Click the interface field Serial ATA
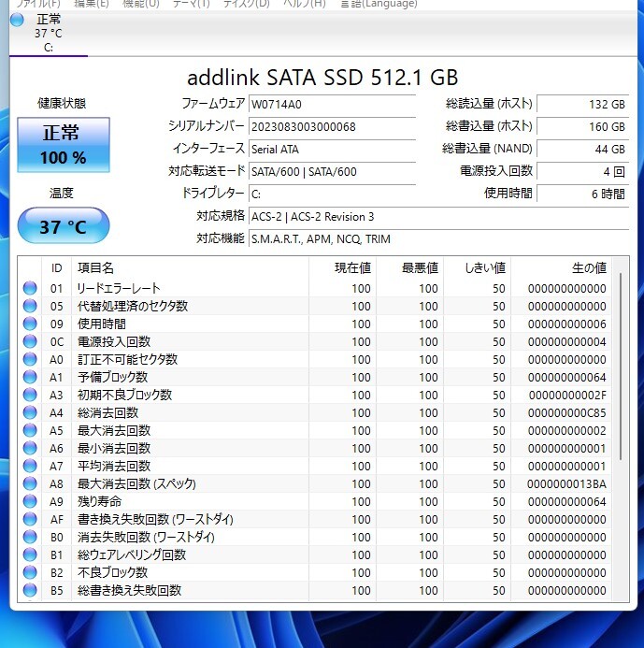This screenshot has width=644, height=648. [x=332, y=150]
